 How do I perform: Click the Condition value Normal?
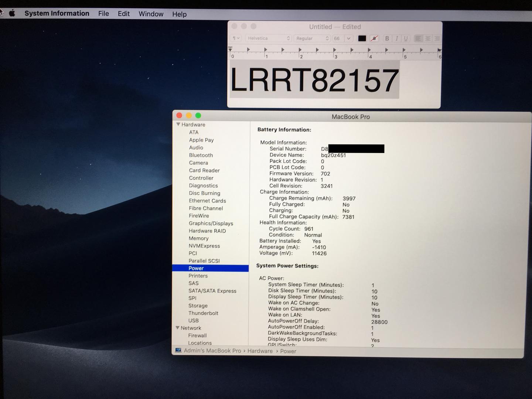tap(313, 235)
